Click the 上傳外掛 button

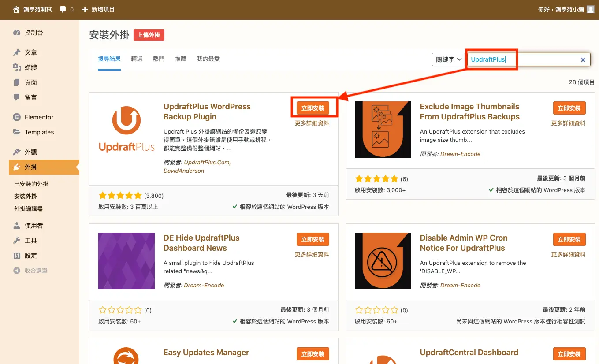149,35
